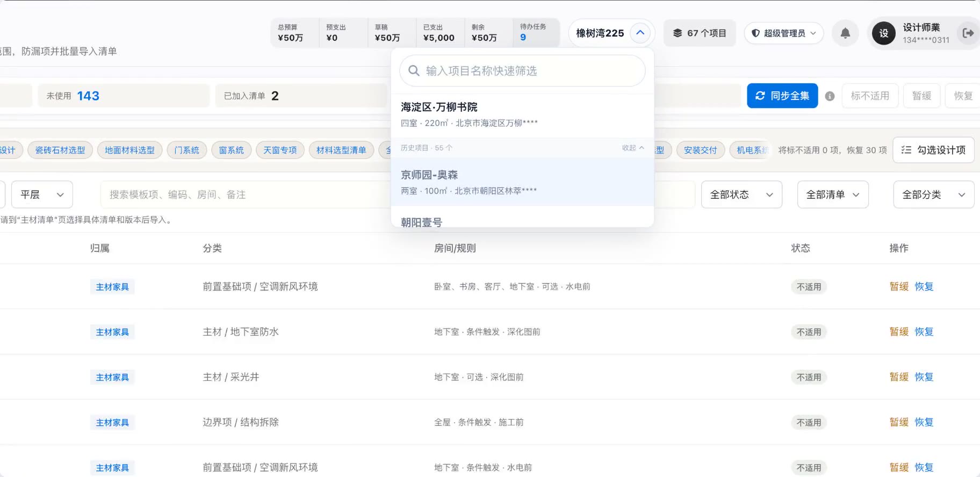Focus the 输入项目名称快速筛选 search field

click(x=522, y=71)
